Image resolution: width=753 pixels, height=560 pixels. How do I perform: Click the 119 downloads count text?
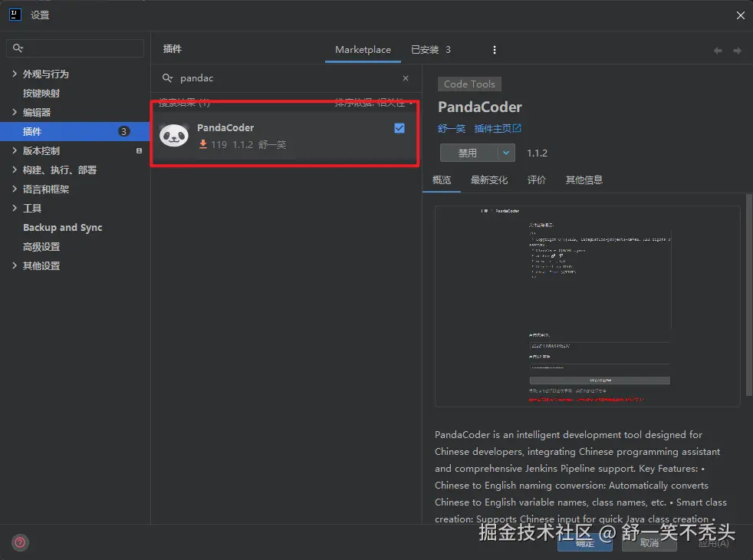pos(219,144)
